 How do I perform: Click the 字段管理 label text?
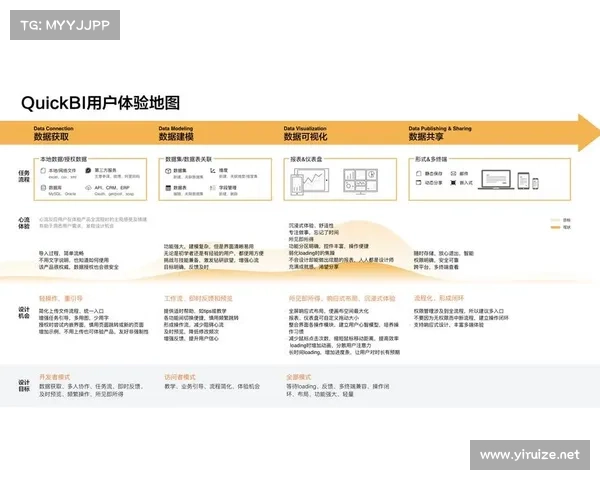pyautogui.click(x=228, y=188)
